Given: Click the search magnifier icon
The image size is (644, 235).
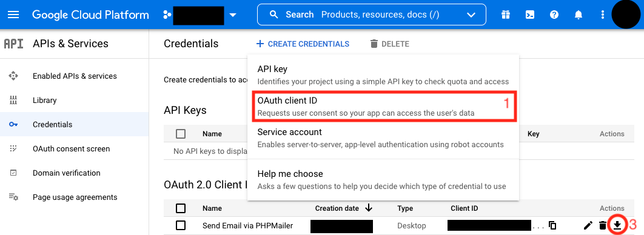Looking at the screenshot, I should coord(274,15).
